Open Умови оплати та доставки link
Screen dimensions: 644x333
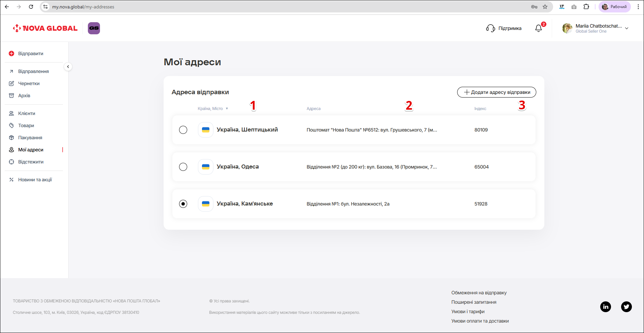[x=480, y=321]
